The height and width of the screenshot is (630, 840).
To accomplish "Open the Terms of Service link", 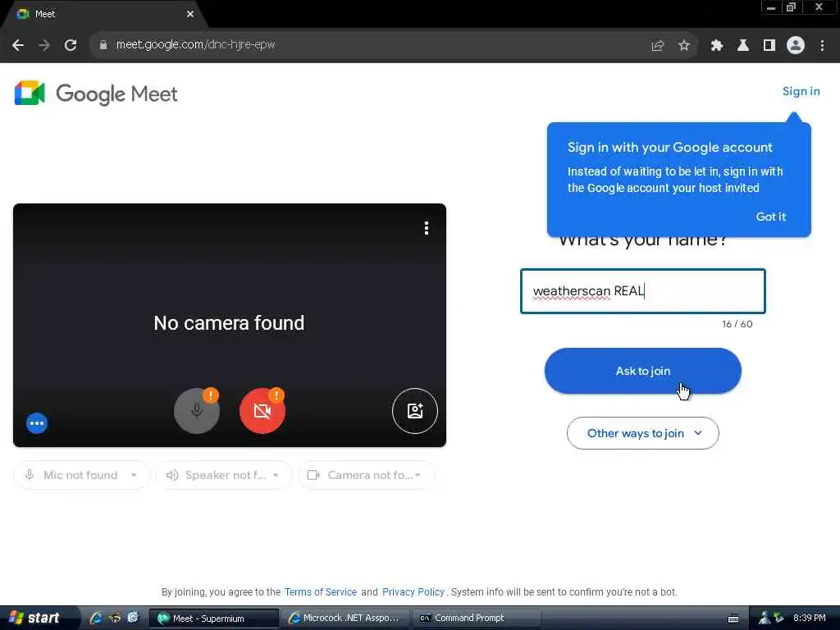I will (321, 592).
